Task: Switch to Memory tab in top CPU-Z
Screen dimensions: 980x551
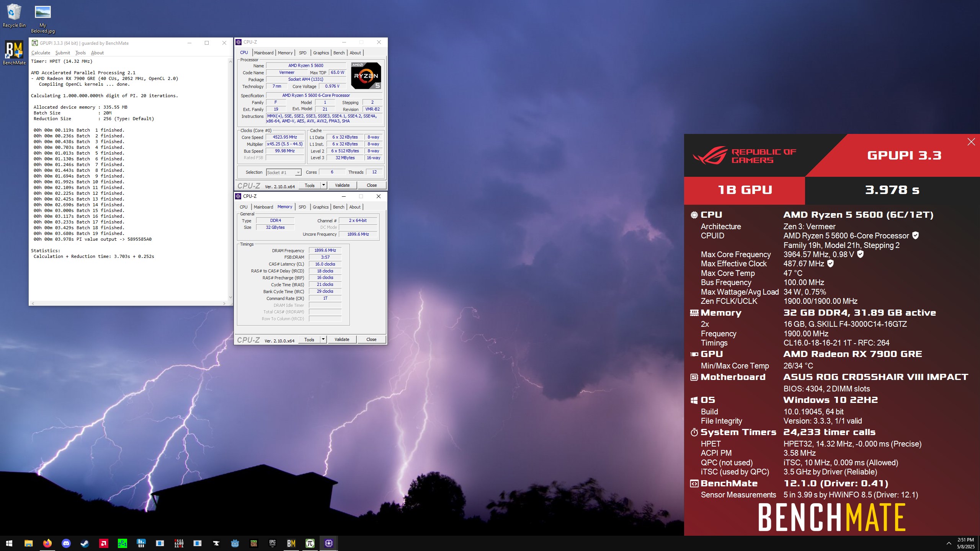Action: 285,53
